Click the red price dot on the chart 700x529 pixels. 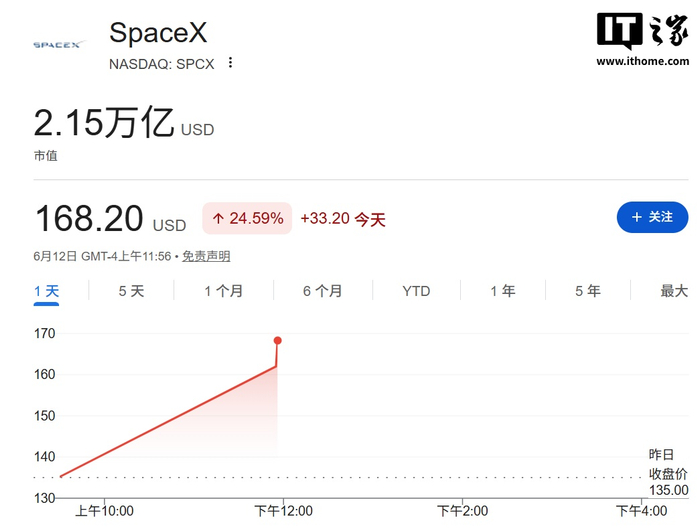(x=277, y=341)
